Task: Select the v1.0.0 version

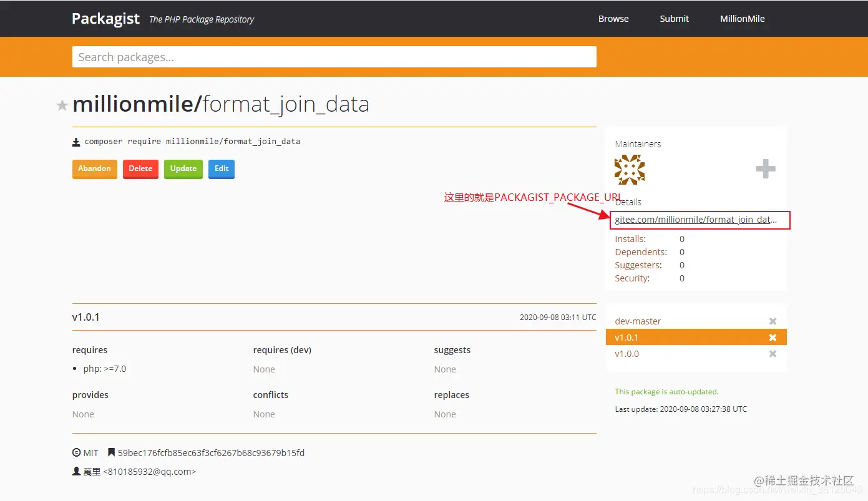Action: [x=627, y=354]
